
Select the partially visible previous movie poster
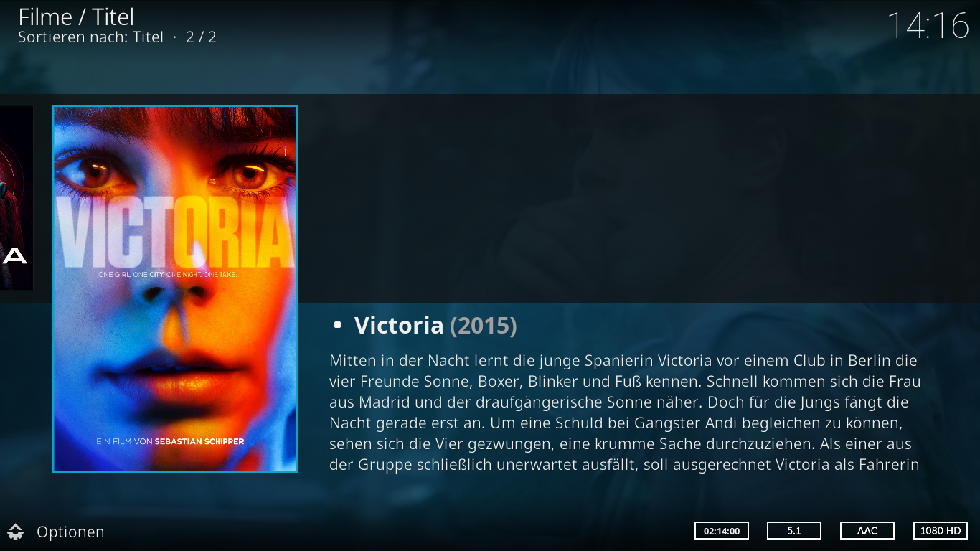coord(17,198)
